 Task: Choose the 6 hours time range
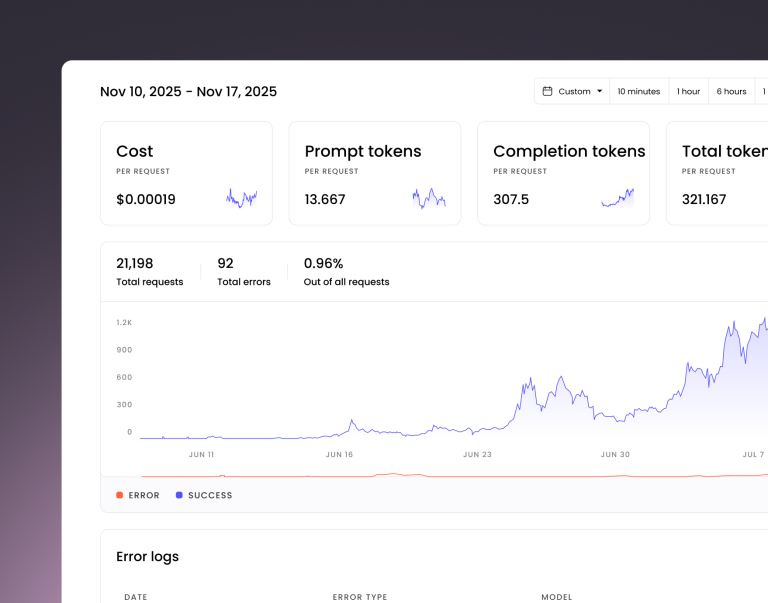[x=731, y=91]
